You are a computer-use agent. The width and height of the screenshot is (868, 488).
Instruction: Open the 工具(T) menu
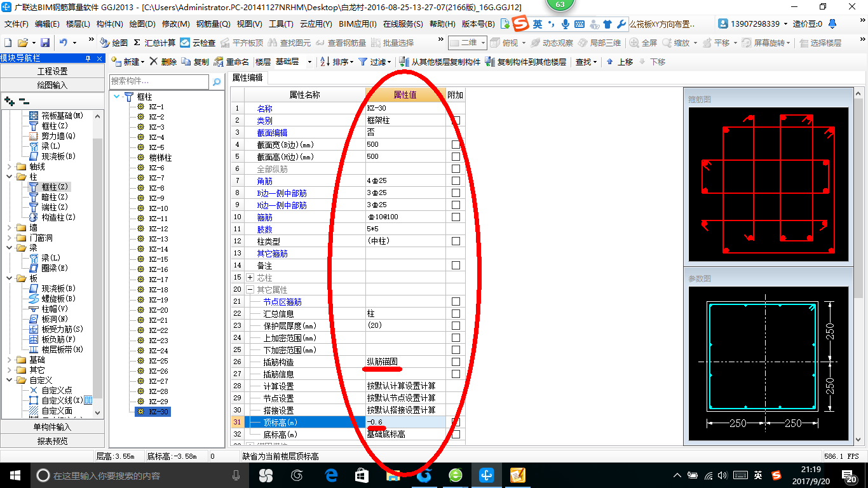pyautogui.click(x=281, y=24)
